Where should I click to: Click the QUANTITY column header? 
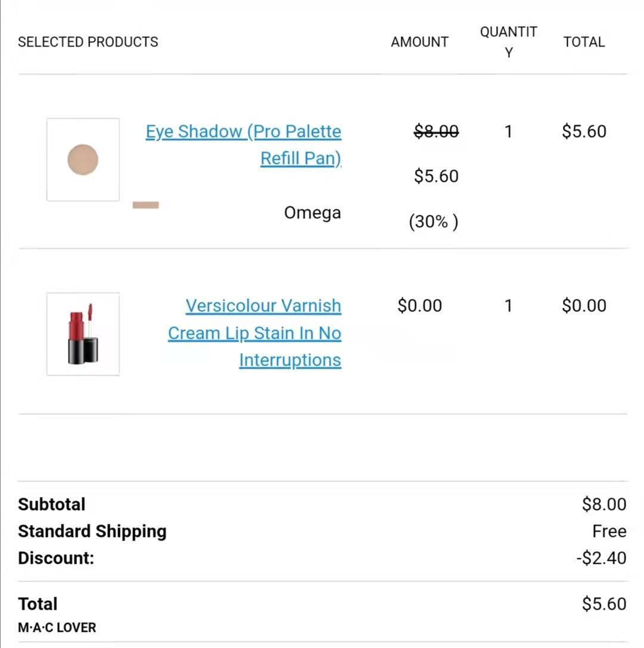coord(509,42)
